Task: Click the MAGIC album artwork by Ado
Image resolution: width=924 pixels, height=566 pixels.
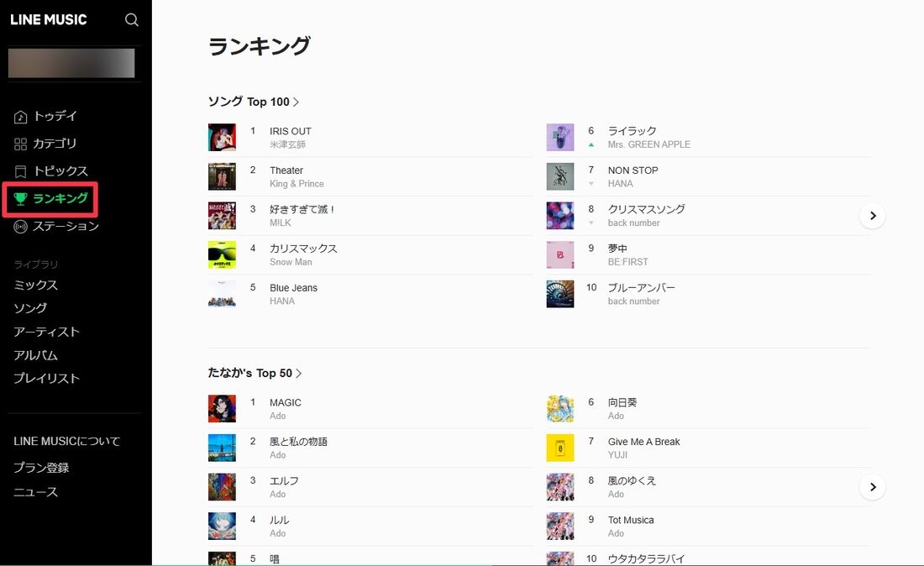Action: click(x=222, y=408)
